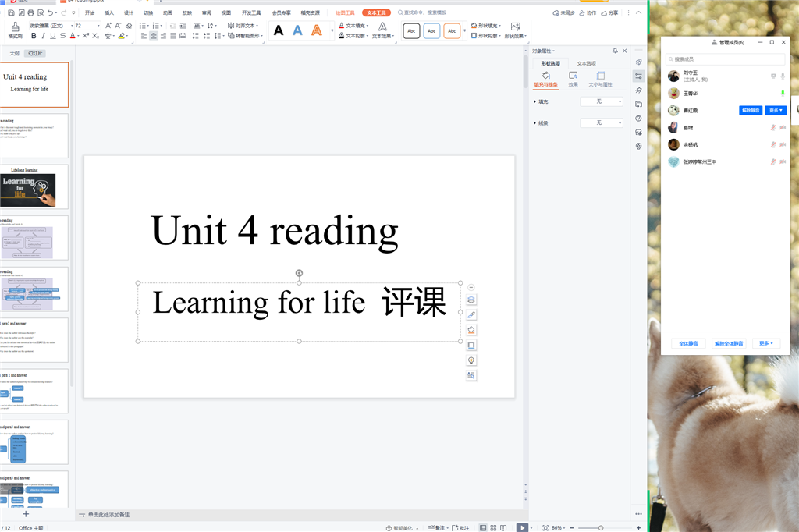Open the 形状效果 shape effects menu
Screen dimensions: 799x532
515,30
